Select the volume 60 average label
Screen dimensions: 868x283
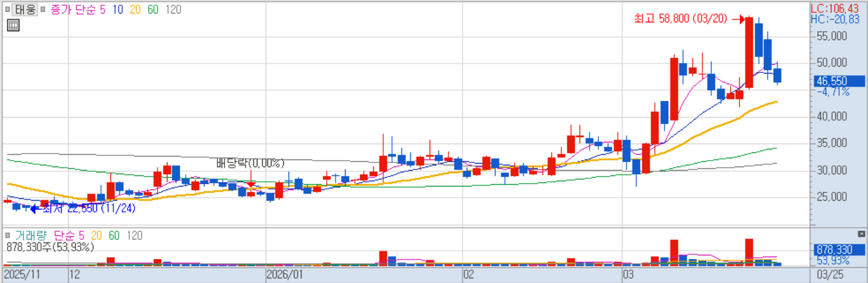coord(114,236)
